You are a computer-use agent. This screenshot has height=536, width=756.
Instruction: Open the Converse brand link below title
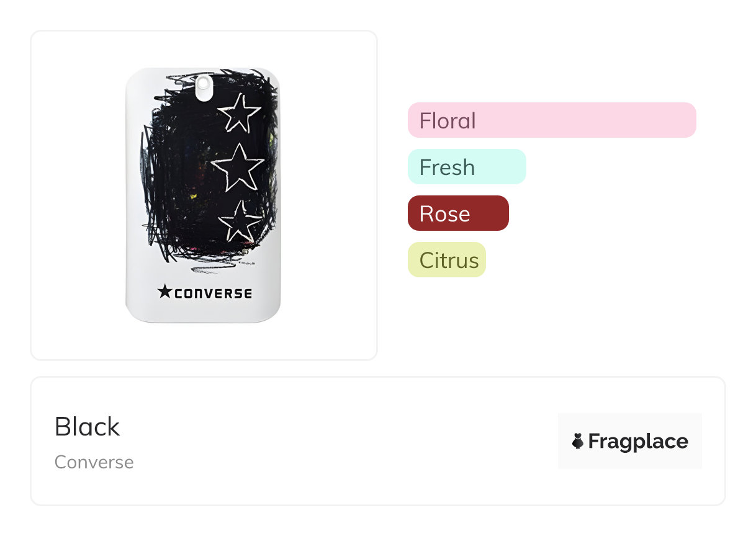pyautogui.click(x=94, y=462)
